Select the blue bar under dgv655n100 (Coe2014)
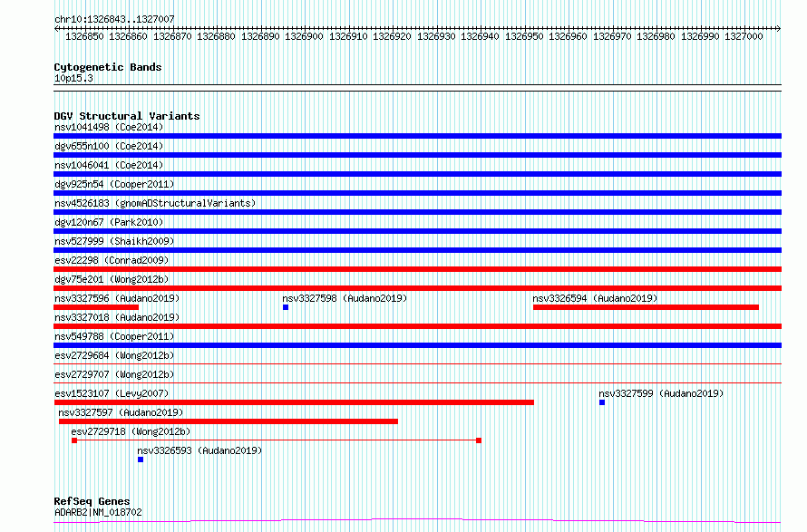Image resolution: width=807 pixels, height=532 pixels. click(x=417, y=155)
